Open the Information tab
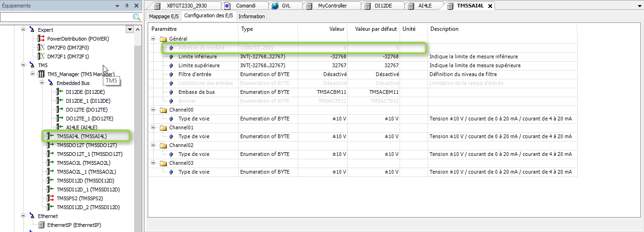This screenshot has height=232, width=644. [x=251, y=16]
